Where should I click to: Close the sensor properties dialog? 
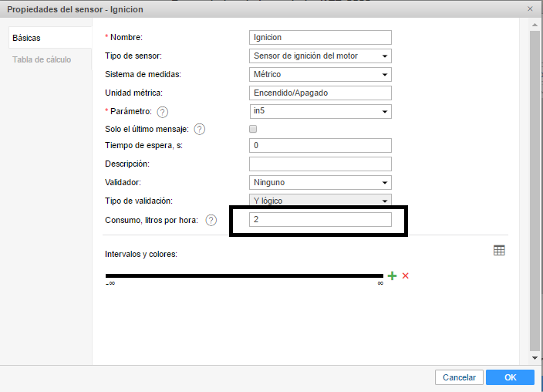click(x=530, y=9)
